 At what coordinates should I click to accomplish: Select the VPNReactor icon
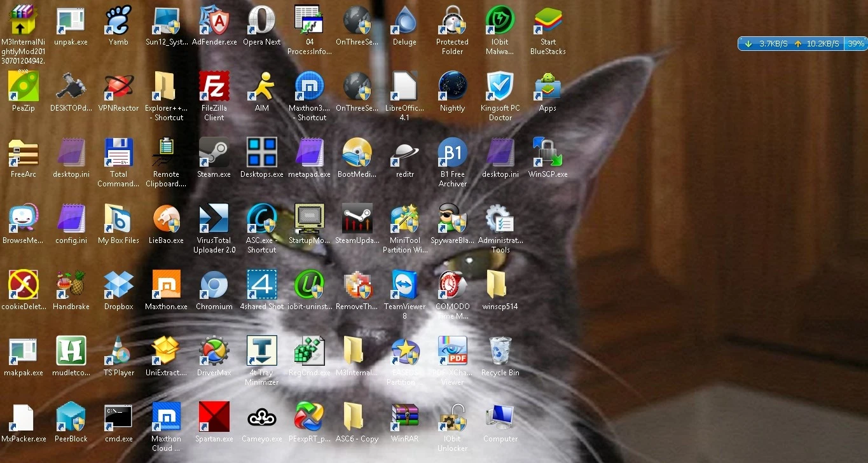(x=119, y=86)
